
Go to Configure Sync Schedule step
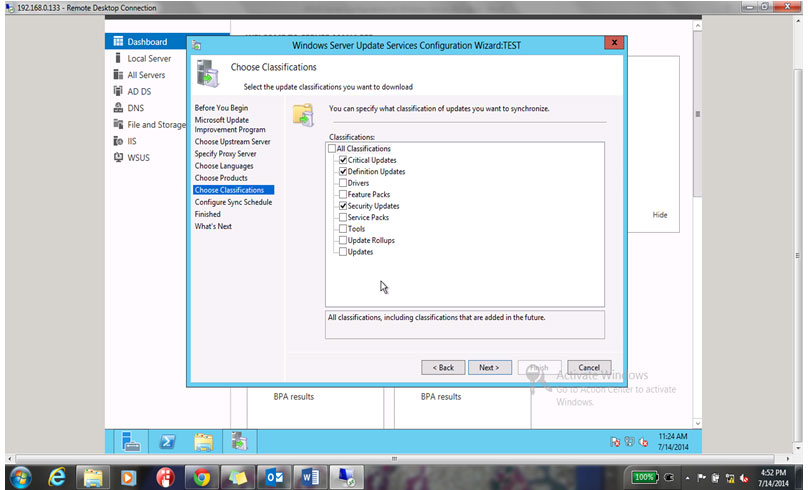pyautogui.click(x=233, y=202)
